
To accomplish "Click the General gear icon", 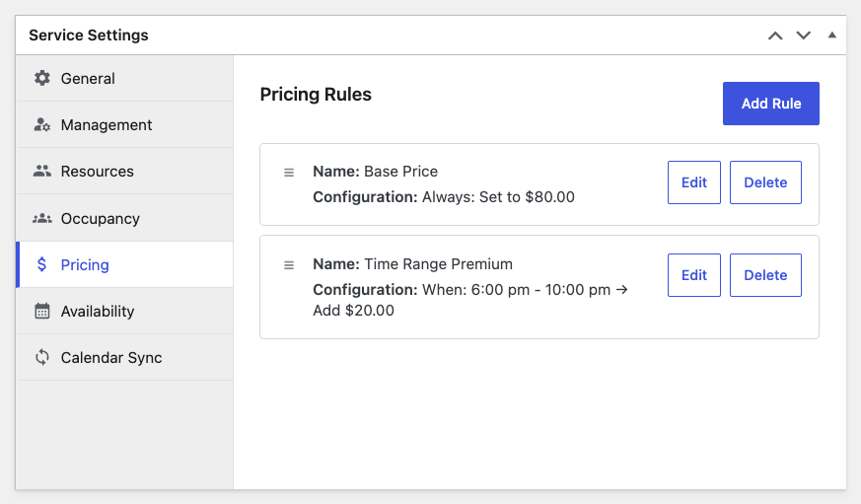I will coord(41,78).
